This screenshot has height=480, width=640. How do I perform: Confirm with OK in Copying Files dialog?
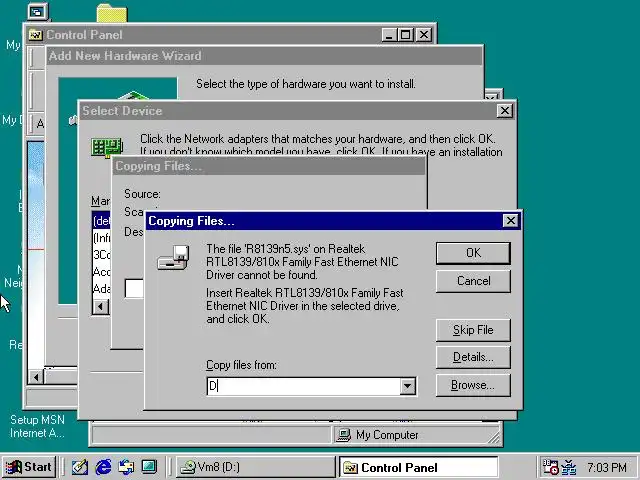pyautogui.click(x=473, y=253)
